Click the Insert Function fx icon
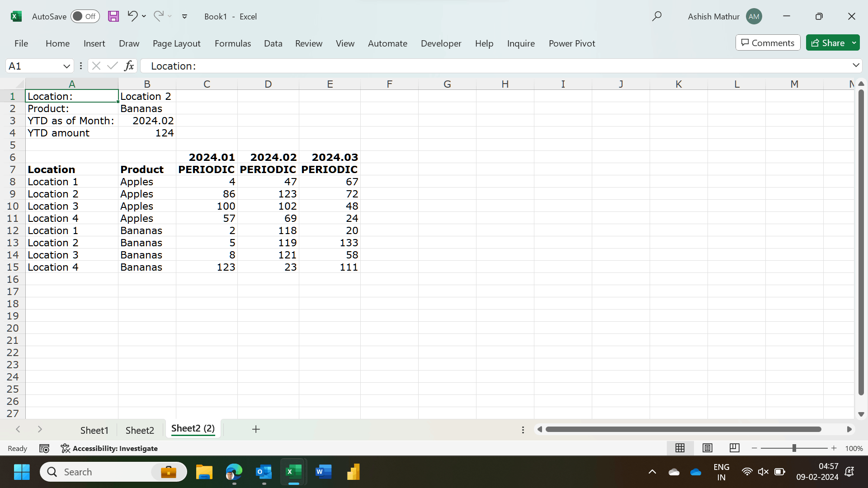The image size is (868, 488). [129, 66]
